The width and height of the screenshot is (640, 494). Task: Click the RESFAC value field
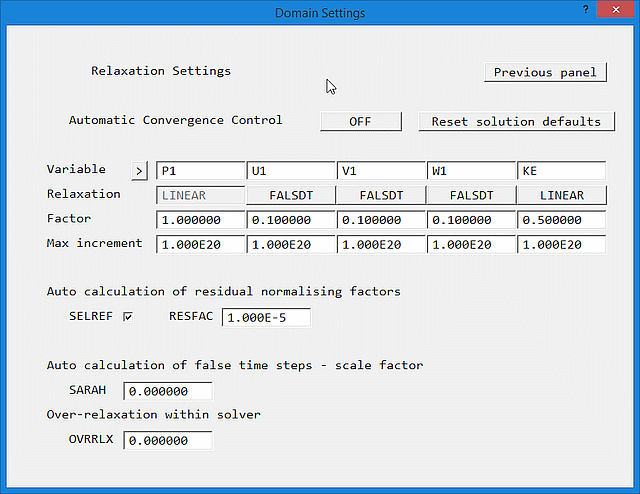[266, 318]
